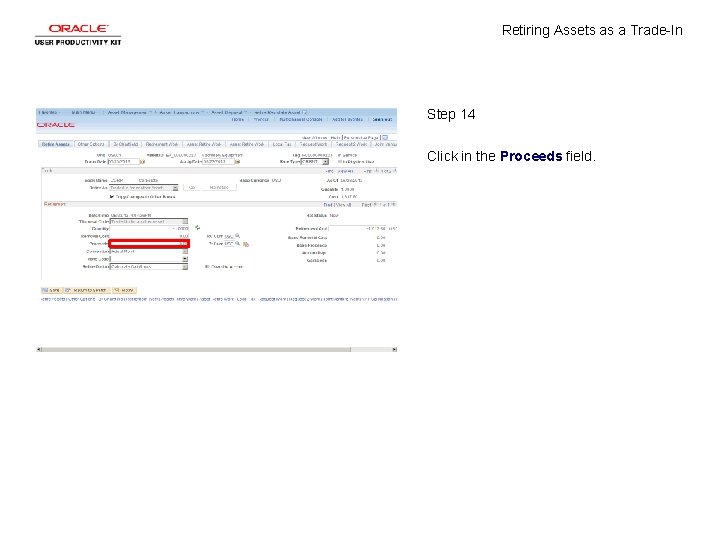Click the horizontal scrollbar thumb
This screenshot has width=720, height=540.
[x=196, y=349]
